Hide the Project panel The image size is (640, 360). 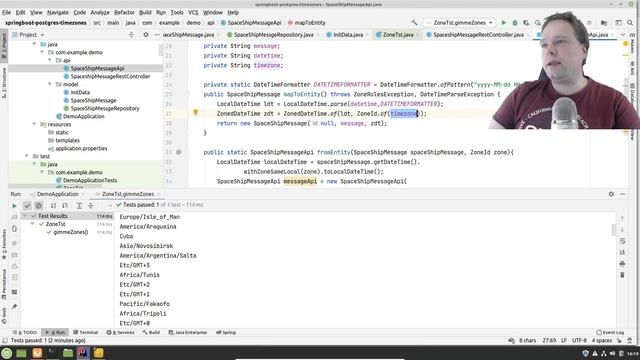click(x=157, y=35)
